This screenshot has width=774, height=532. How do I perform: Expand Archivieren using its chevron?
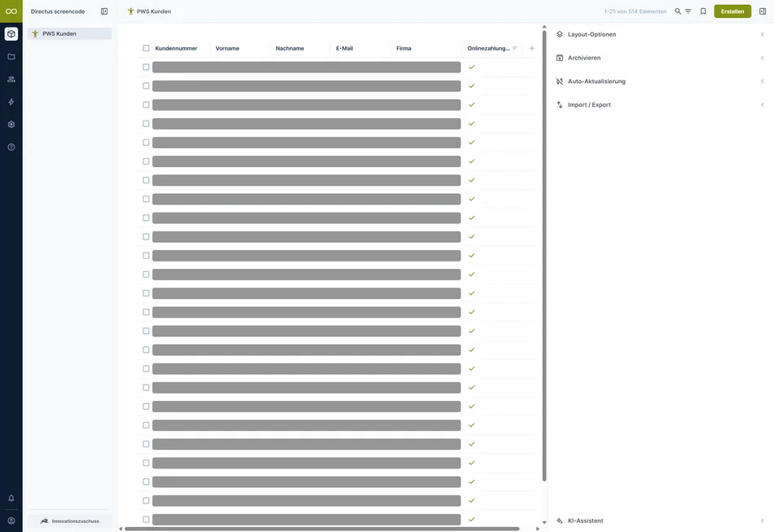[x=762, y=58]
